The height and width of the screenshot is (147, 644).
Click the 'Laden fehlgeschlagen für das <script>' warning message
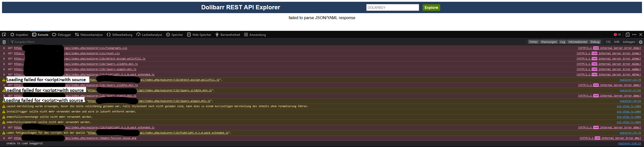(119, 133)
